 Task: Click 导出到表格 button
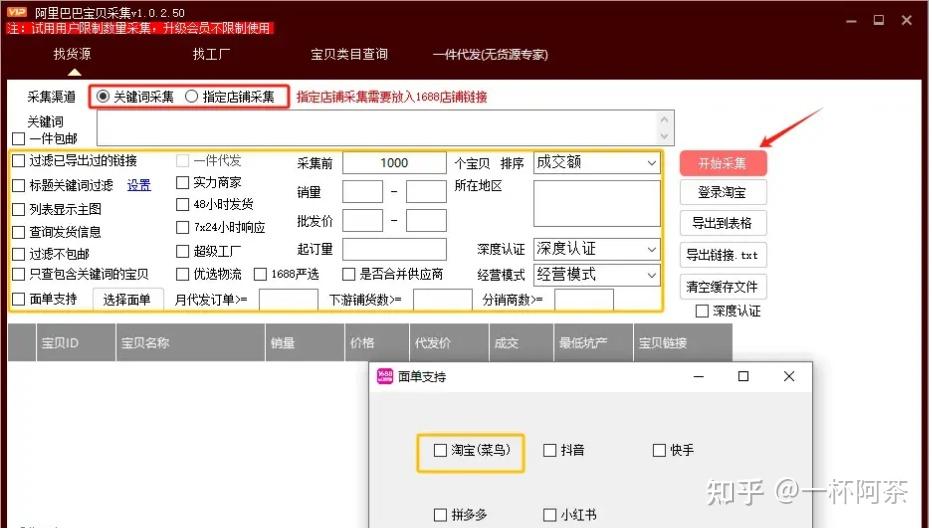723,223
